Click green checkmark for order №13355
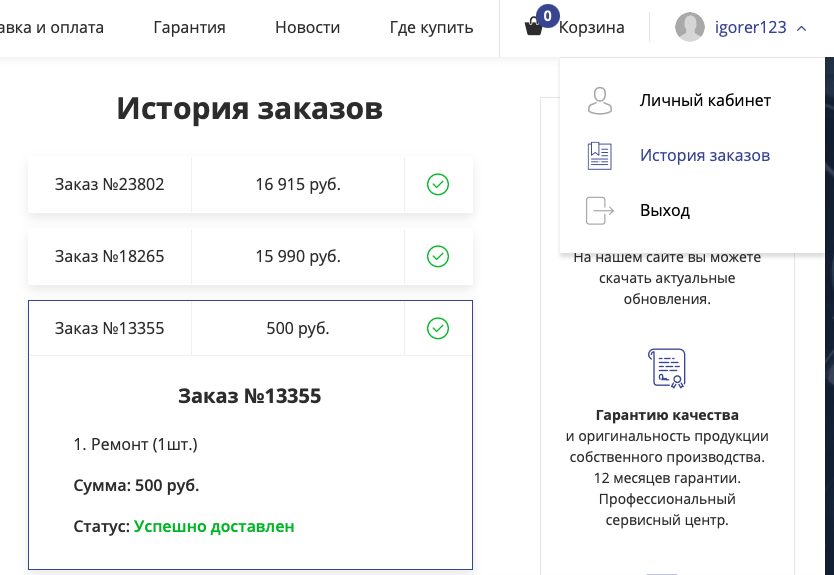 [x=438, y=328]
